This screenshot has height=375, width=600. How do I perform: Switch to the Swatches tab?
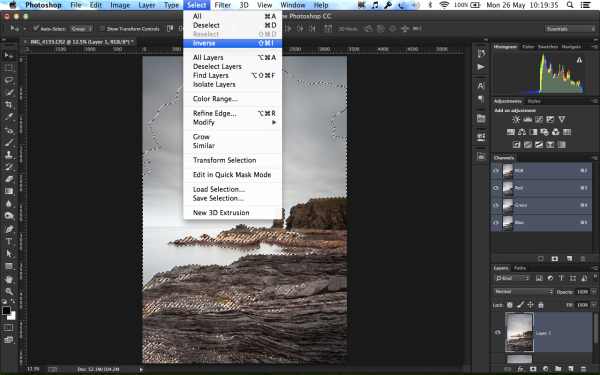(x=548, y=47)
